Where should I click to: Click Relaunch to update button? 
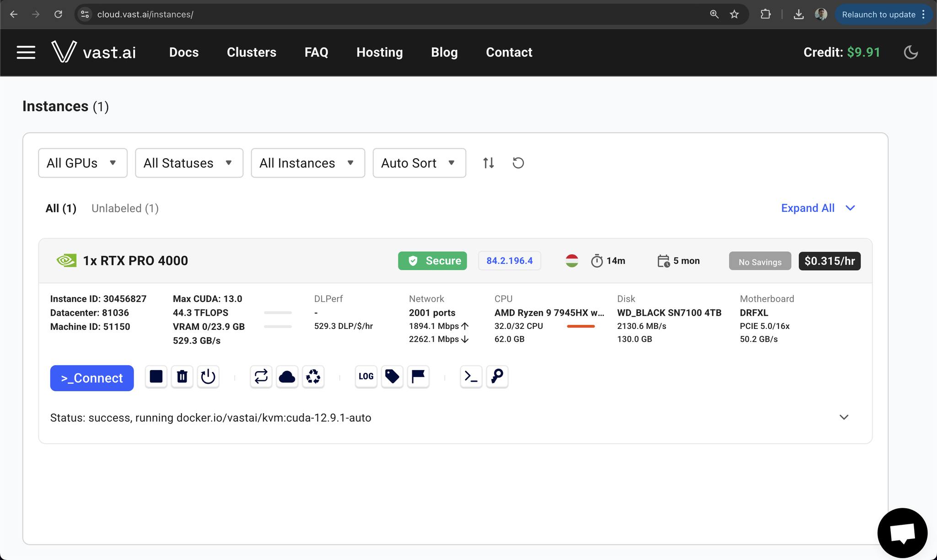coord(883,14)
